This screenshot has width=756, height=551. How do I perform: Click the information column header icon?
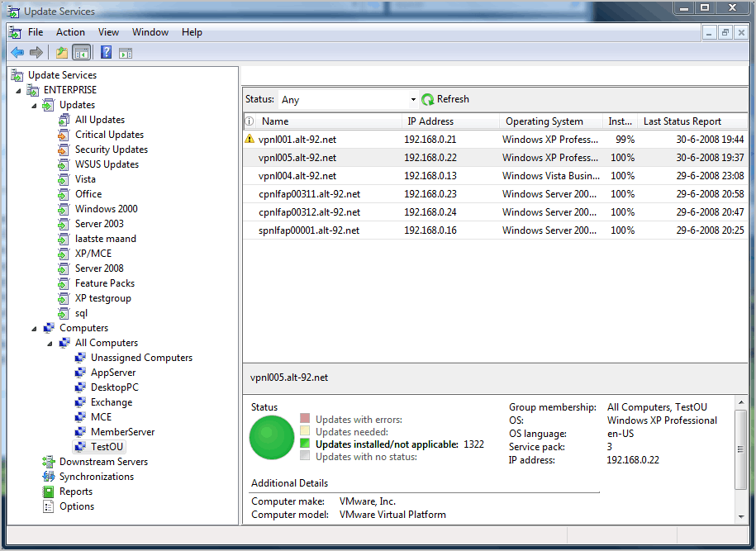[250, 121]
